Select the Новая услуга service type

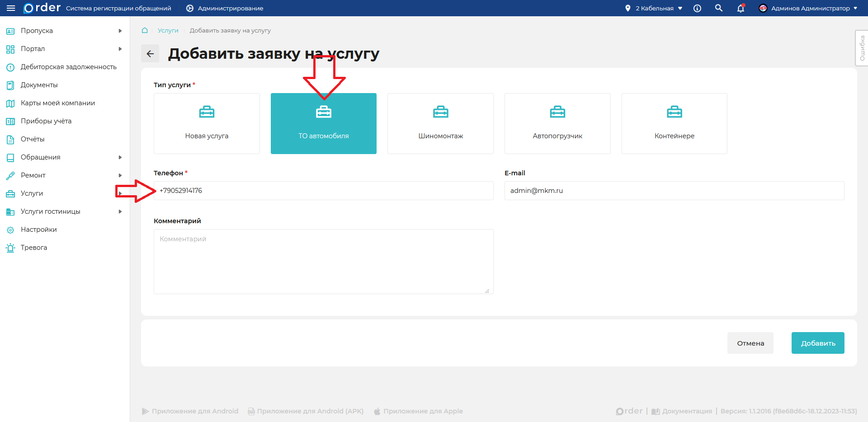[x=206, y=123]
